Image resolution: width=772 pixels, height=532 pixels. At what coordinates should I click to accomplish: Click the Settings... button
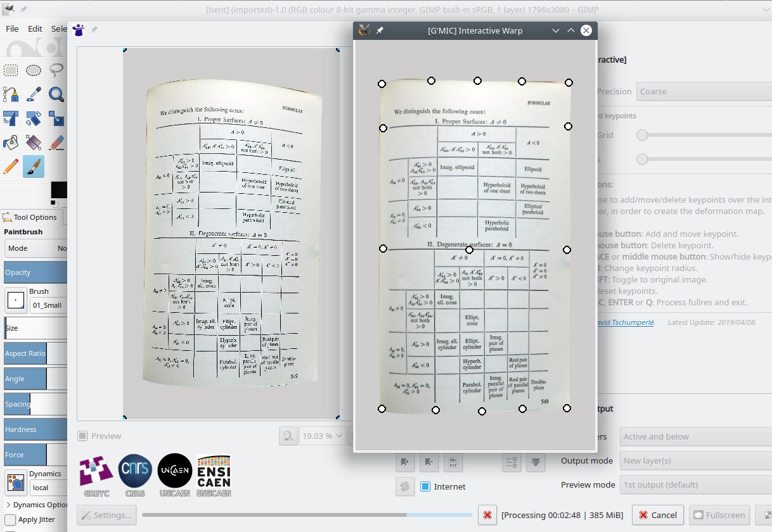106,515
